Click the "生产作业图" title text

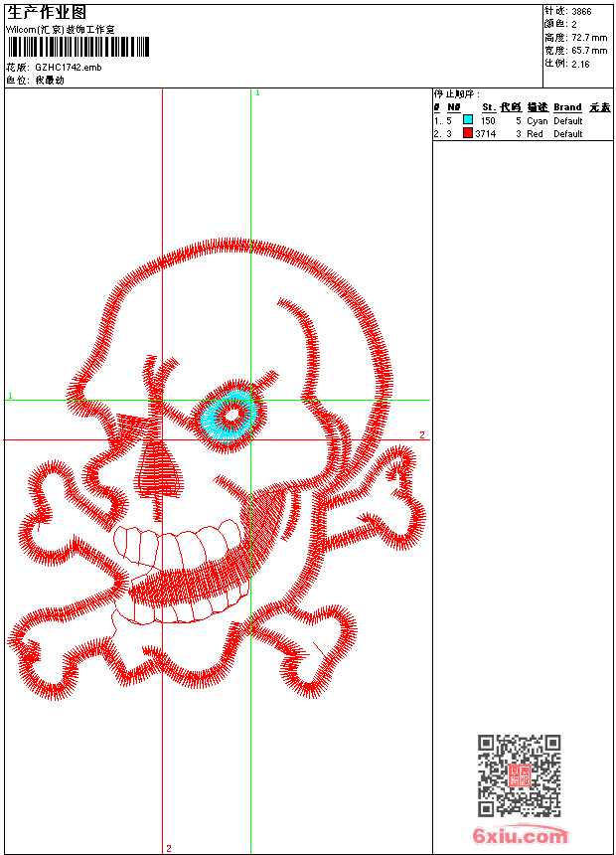coord(47,13)
